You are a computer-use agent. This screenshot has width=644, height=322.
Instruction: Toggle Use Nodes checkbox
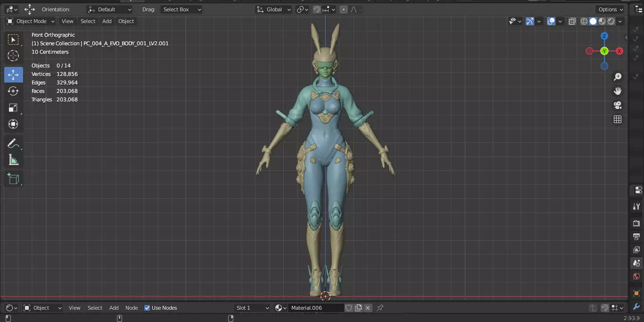(x=147, y=308)
